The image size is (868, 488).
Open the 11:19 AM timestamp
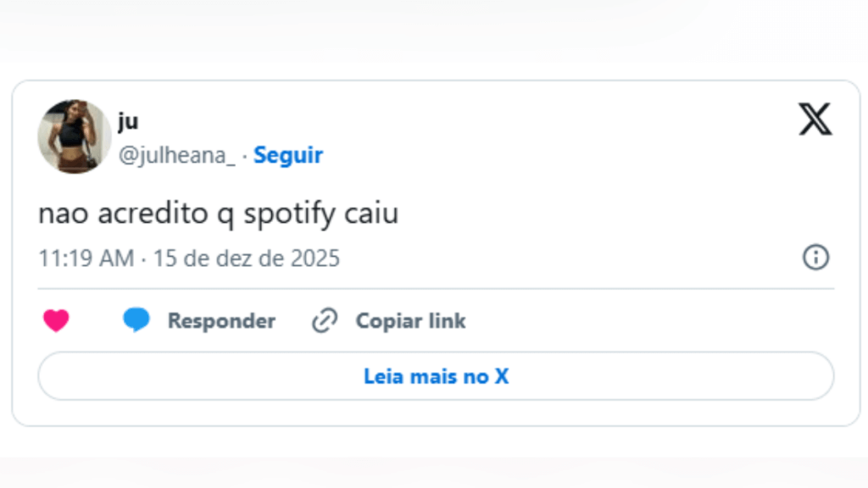click(x=86, y=258)
